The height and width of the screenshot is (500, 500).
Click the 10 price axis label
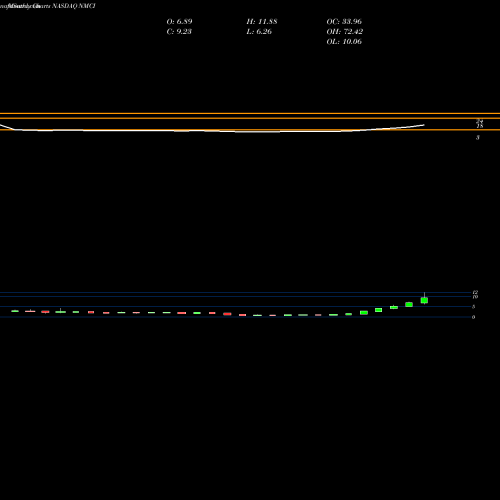[x=475, y=297]
